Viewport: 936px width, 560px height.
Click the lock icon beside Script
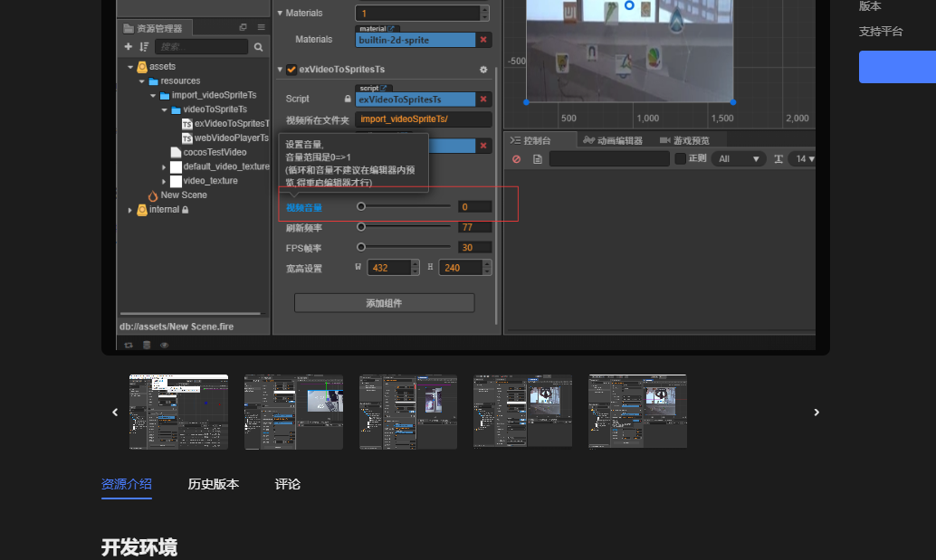[x=348, y=99]
